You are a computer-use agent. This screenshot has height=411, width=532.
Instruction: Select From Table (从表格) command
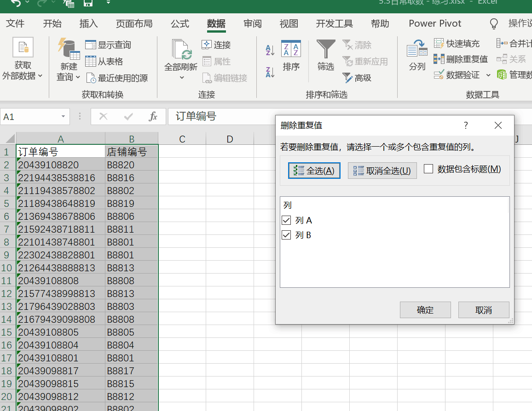point(104,61)
